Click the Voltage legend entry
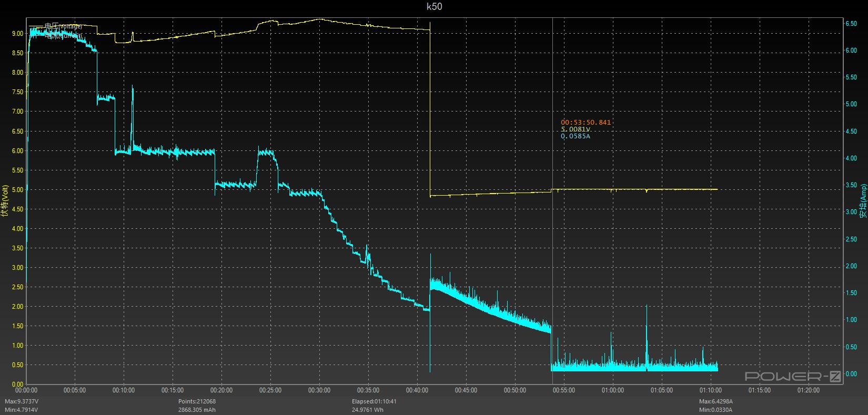The width and height of the screenshot is (868, 415). pos(63,26)
